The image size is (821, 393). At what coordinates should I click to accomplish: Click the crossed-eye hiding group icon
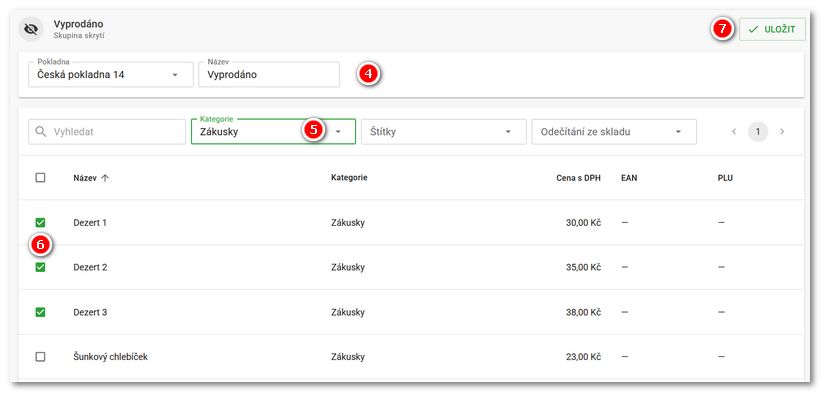31,30
